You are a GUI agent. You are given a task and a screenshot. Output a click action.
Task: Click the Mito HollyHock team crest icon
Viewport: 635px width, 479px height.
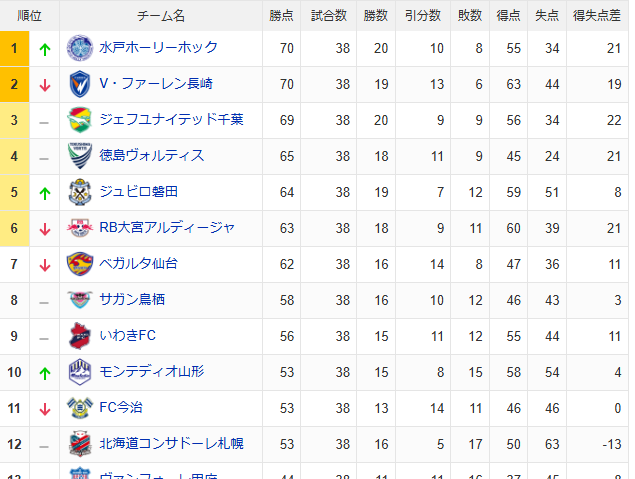click(x=79, y=48)
